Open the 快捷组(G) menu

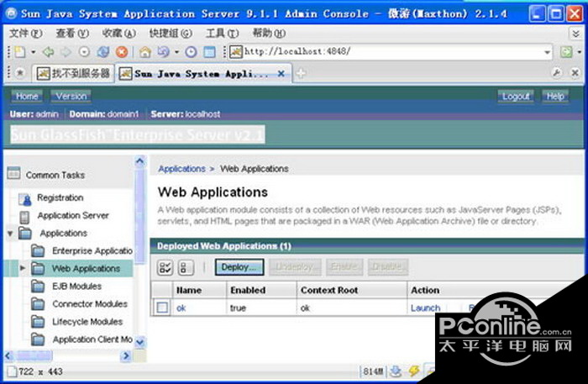pos(171,34)
